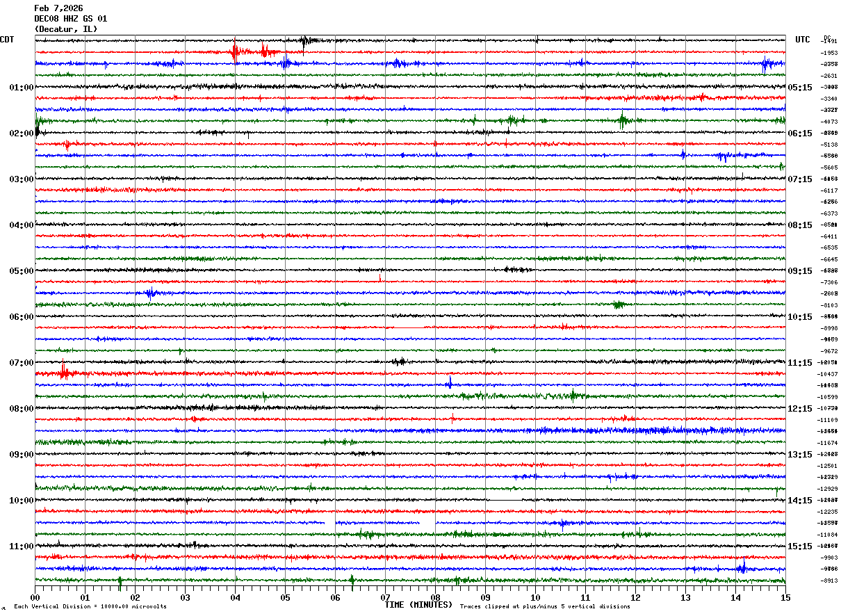Click minute tick label 12 on time axis
Image resolution: width=841 pixels, height=616 pixels.
pyautogui.click(x=635, y=597)
